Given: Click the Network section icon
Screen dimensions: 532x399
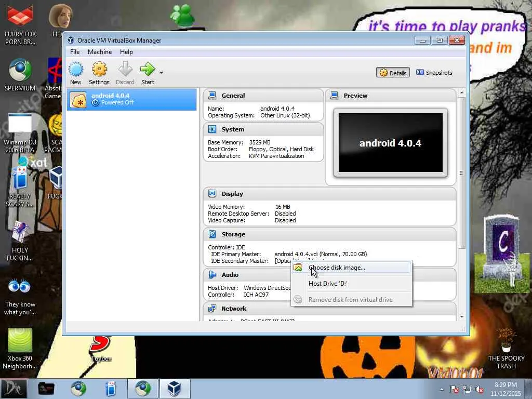Looking at the screenshot, I should [212, 309].
